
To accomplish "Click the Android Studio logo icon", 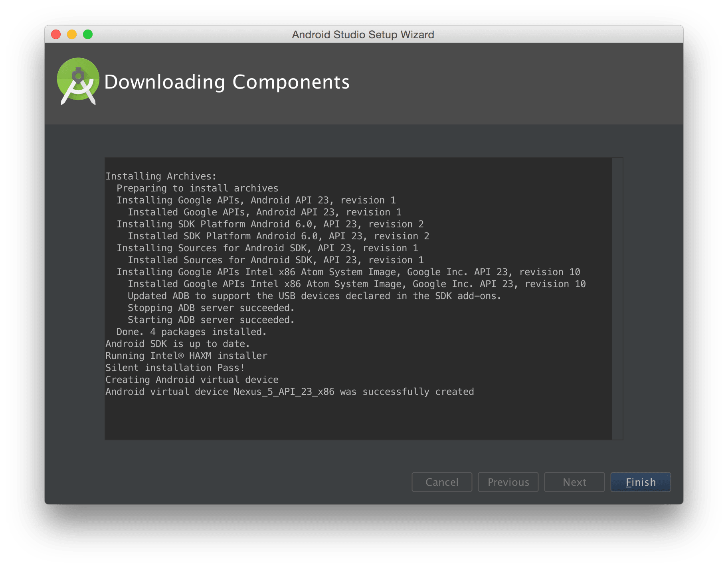I will point(77,81).
